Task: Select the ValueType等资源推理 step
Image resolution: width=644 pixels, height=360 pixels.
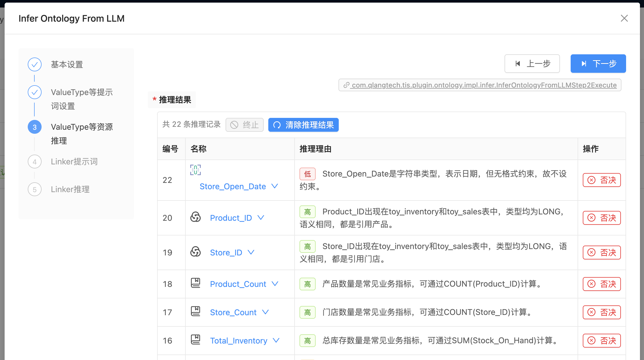Action: point(82,134)
